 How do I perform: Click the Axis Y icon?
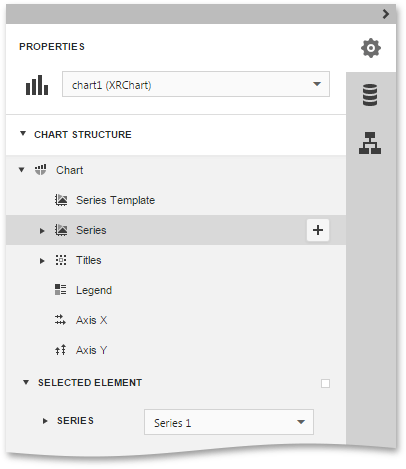pyautogui.click(x=60, y=350)
